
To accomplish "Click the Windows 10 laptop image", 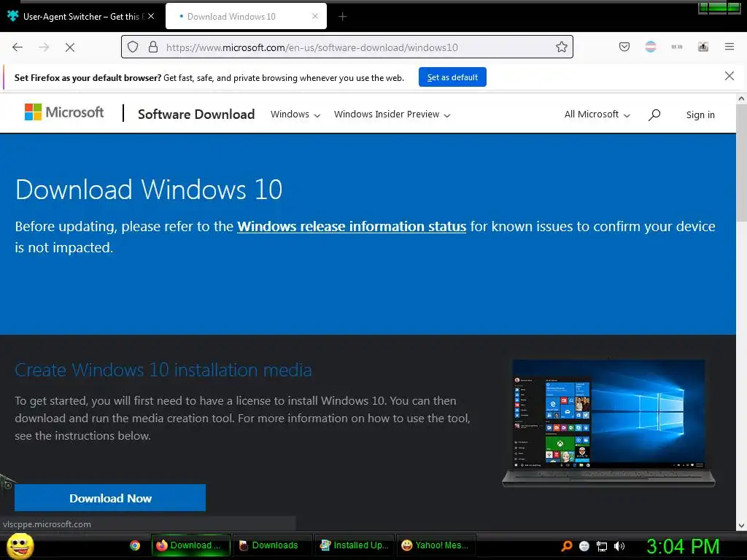I will [609, 423].
